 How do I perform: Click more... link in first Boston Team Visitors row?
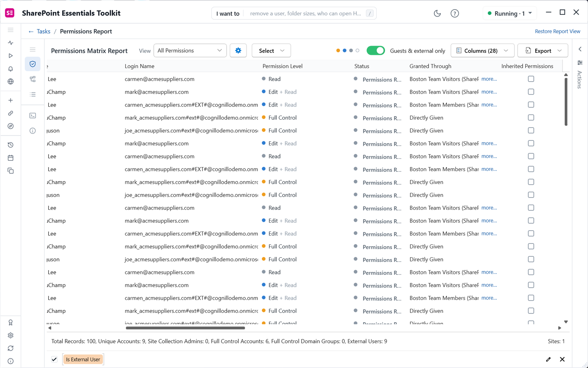pos(489,79)
